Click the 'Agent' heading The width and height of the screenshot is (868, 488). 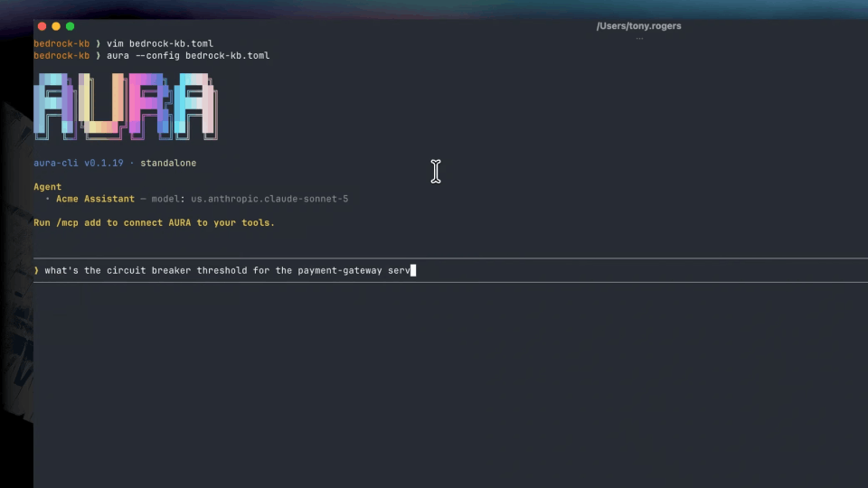[48, 187]
